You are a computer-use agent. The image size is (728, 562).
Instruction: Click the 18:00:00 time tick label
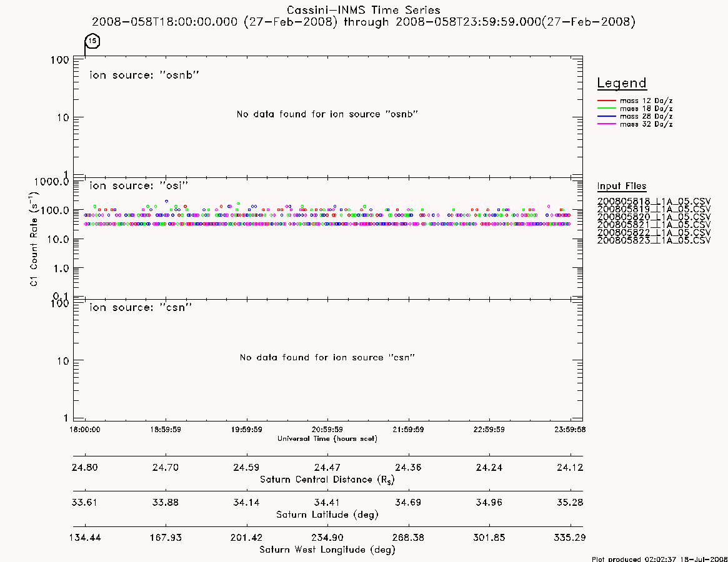click(x=85, y=430)
